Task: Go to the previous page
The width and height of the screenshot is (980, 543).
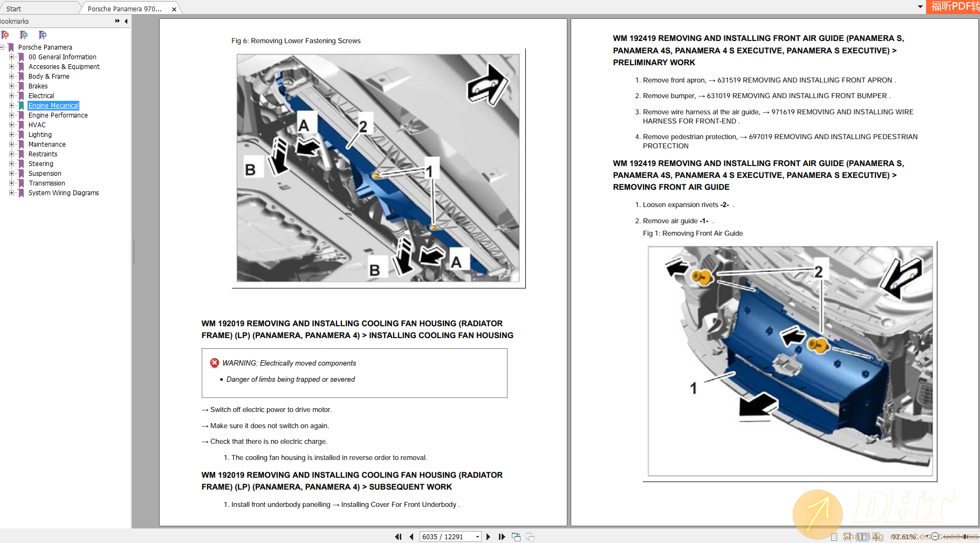Action: click(412, 537)
